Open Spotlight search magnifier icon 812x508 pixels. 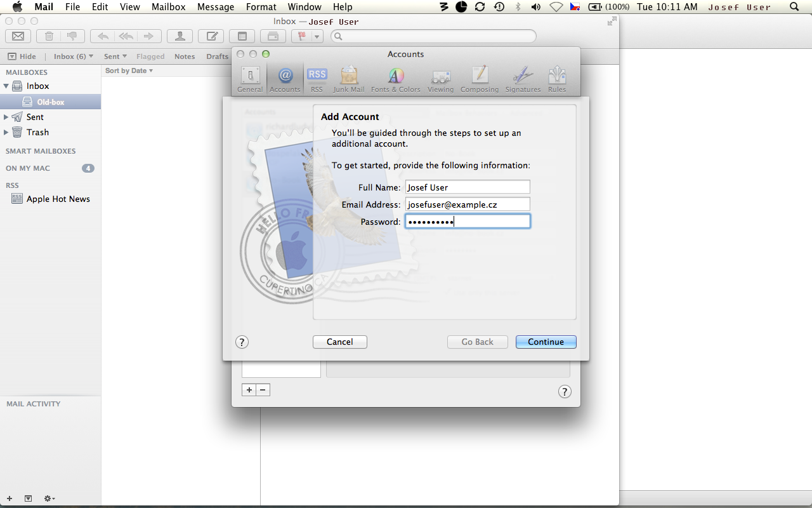(794, 7)
